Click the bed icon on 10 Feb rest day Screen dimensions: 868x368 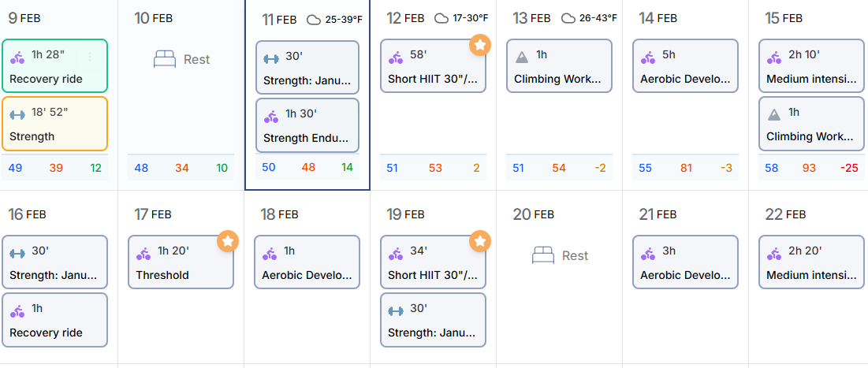point(165,59)
